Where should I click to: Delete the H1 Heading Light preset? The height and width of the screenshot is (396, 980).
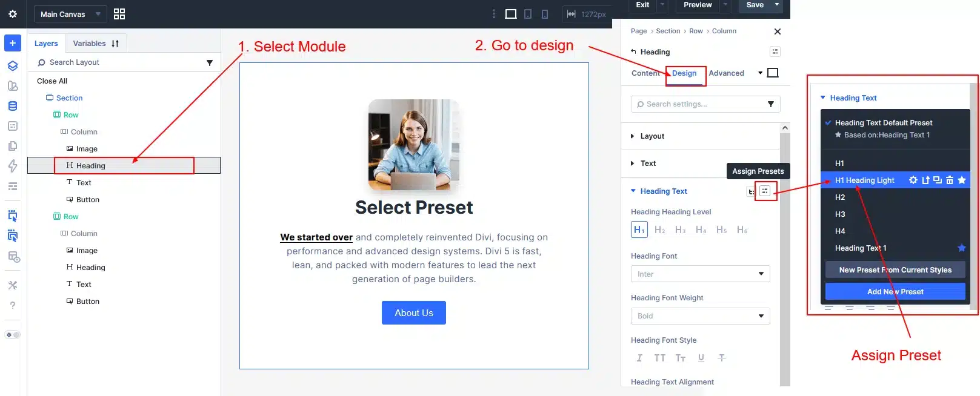pos(950,180)
